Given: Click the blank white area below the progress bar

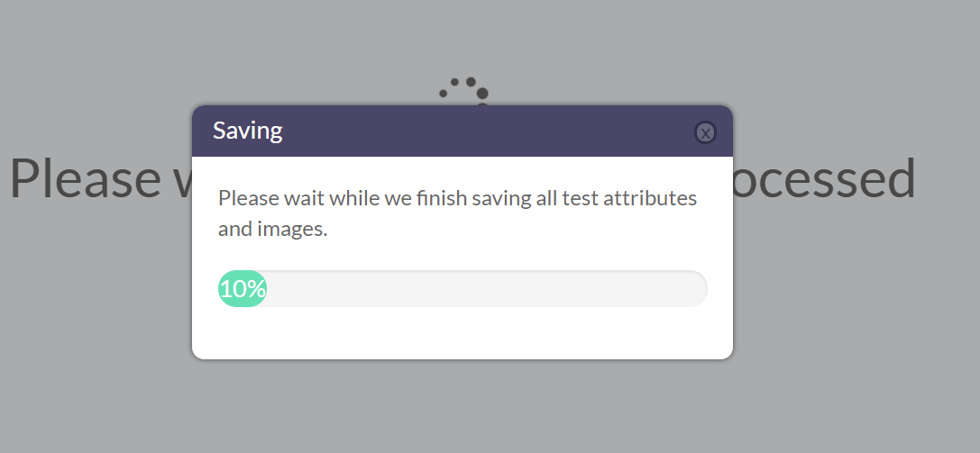Looking at the screenshot, I should tap(463, 332).
